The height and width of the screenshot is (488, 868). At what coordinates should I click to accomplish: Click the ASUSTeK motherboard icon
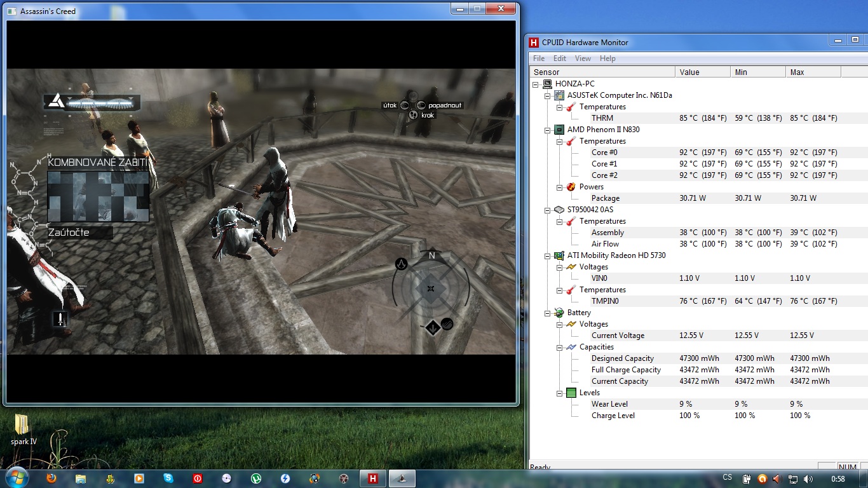point(559,95)
